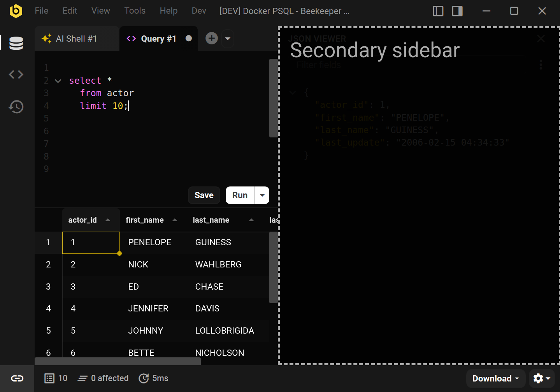Image resolution: width=560 pixels, height=392 pixels.
Task: Select actor_id cell with value 1
Action: 91,243
